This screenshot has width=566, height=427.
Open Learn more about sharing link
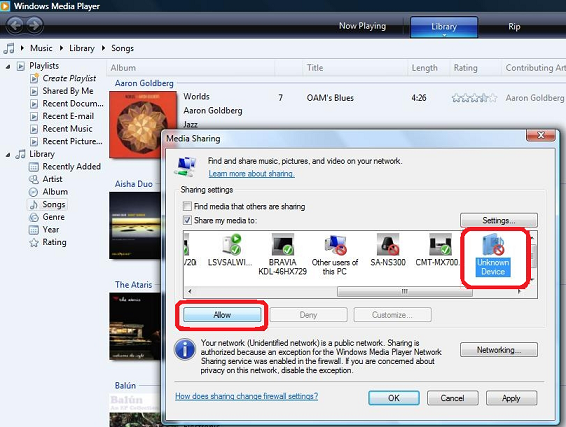pyautogui.click(x=251, y=174)
